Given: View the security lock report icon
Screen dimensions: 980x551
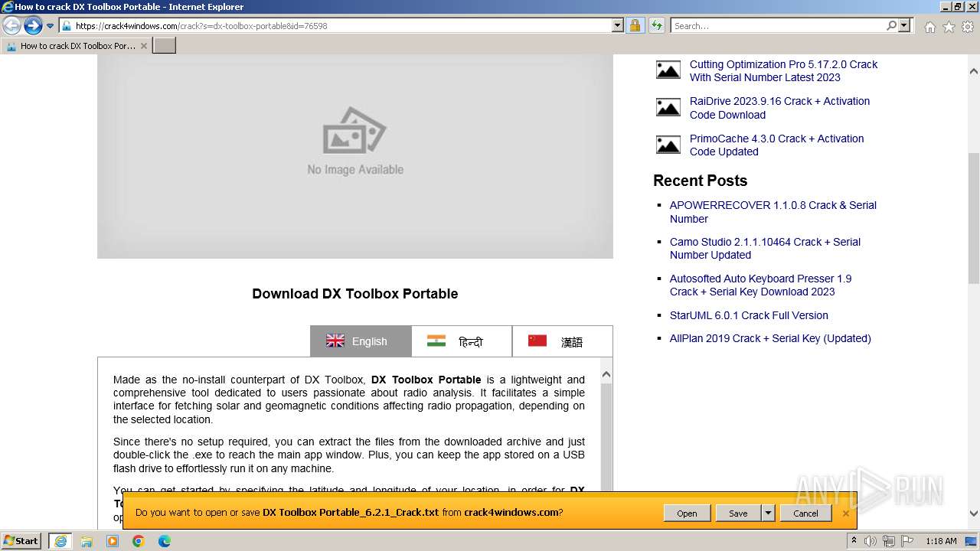Looking at the screenshot, I should point(635,26).
